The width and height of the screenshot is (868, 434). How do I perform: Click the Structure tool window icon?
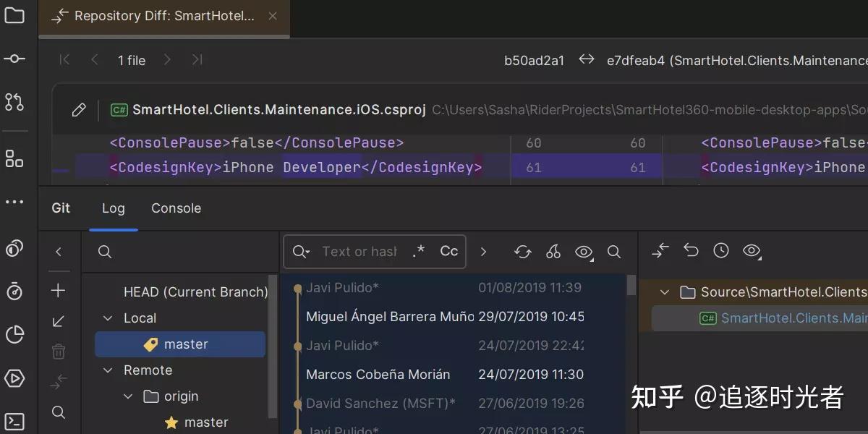pyautogui.click(x=14, y=159)
